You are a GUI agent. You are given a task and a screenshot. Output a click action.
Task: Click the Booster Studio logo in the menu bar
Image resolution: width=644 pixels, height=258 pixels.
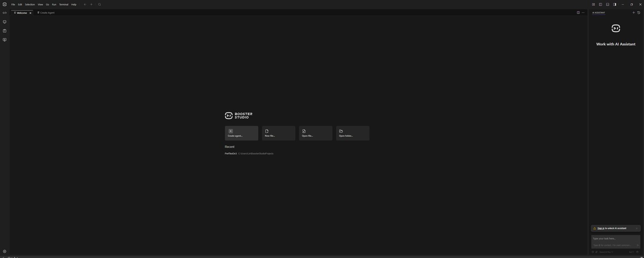(4, 4)
